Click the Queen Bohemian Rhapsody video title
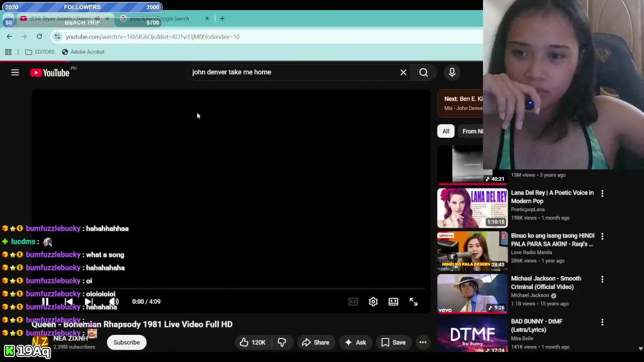Viewport: 644px width, 362px height. tap(132, 324)
